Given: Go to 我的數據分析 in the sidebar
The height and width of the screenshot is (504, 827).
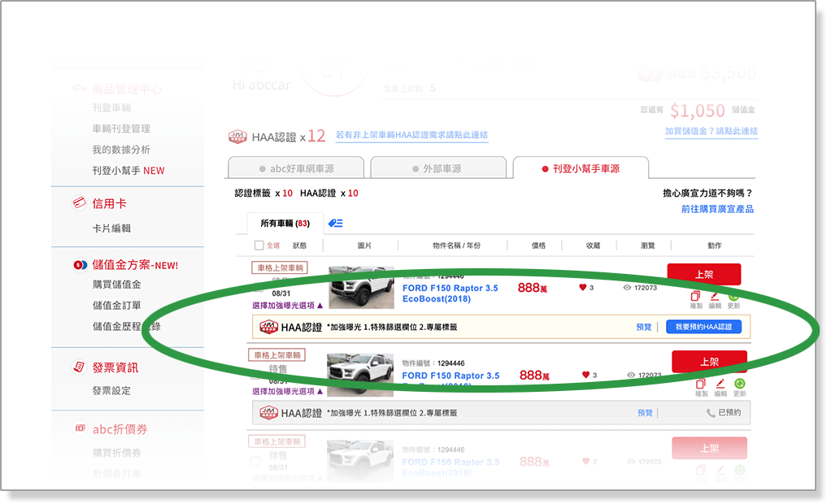Looking at the screenshot, I should click(x=121, y=150).
